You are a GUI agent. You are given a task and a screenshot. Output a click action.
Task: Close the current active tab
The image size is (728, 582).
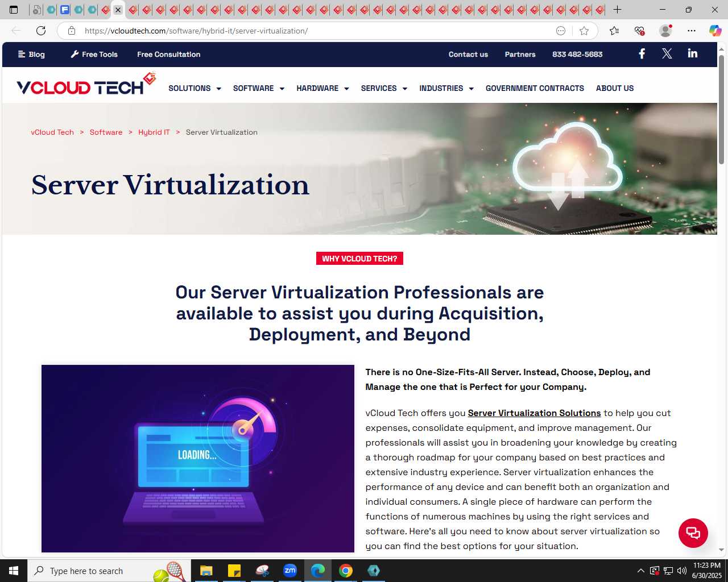(118, 10)
